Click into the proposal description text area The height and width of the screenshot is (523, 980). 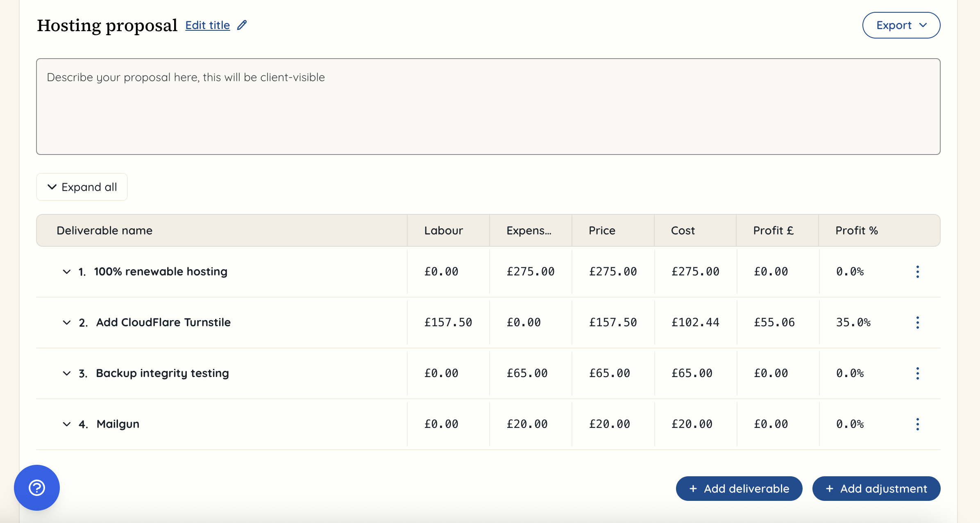(x=488, y=107)
